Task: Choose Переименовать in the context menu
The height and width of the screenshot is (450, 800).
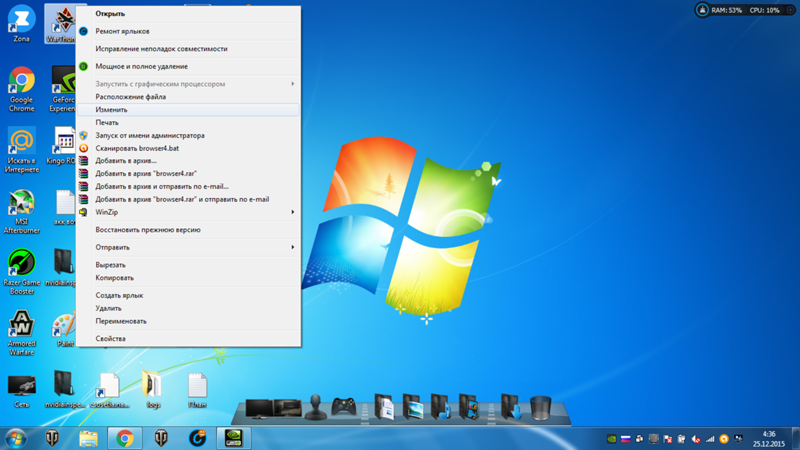Action: point(188,321)
